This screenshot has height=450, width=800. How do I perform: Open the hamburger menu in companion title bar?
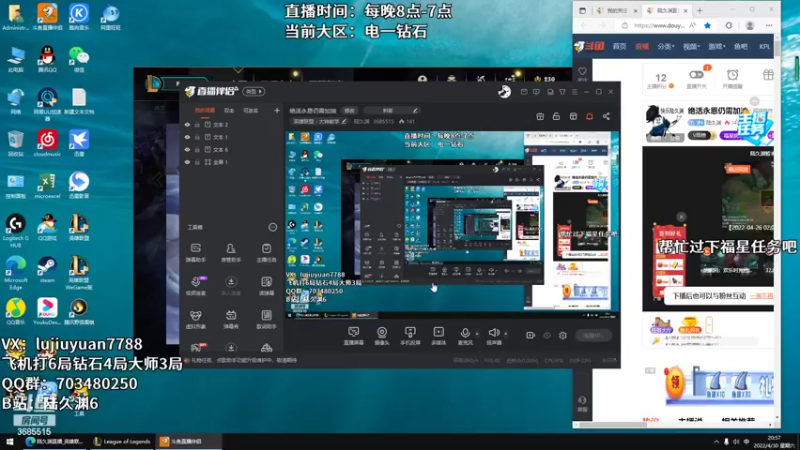coord(574,92)
